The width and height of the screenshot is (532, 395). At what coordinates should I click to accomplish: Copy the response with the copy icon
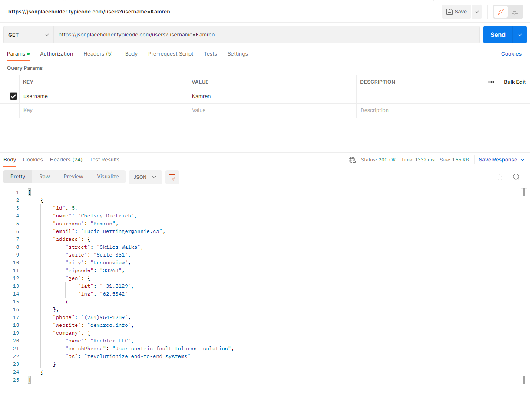click(499, 177)
